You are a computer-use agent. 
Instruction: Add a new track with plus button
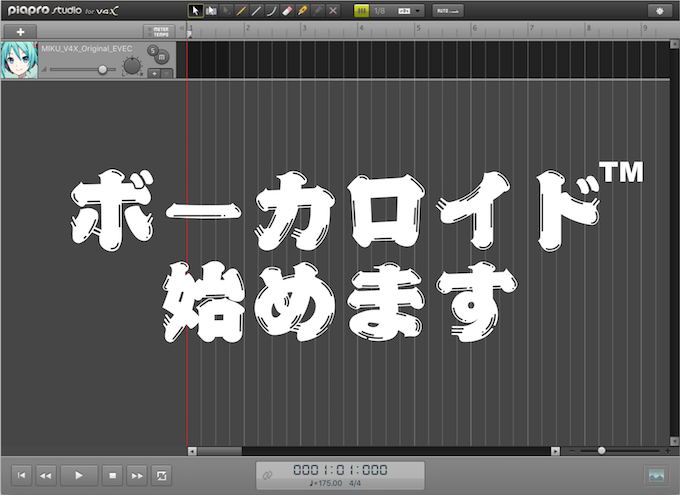(20, 32)
